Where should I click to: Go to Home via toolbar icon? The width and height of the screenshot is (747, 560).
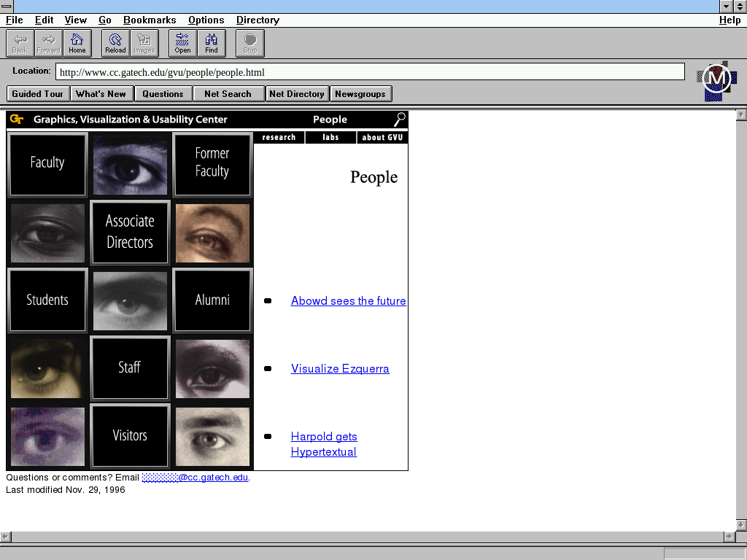click(x=77, y=43)
